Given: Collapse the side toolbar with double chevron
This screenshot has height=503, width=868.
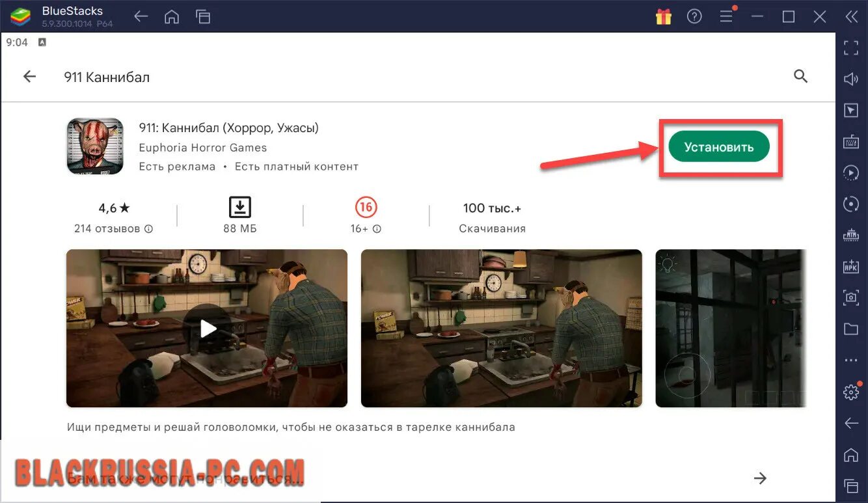Looking at the screenshot, I should (x=851, y=18).
